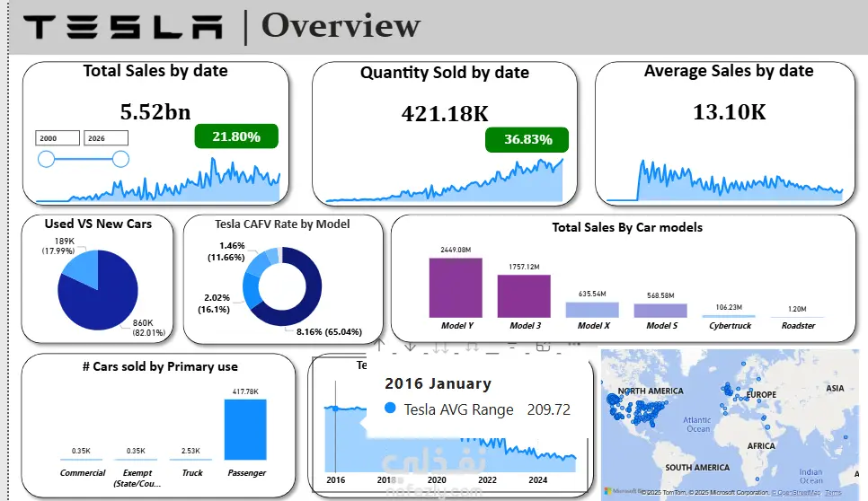The image size is (868, 501).
Task: Click the Microsoft Bing logo on map
Action: (x=622, y=491)
